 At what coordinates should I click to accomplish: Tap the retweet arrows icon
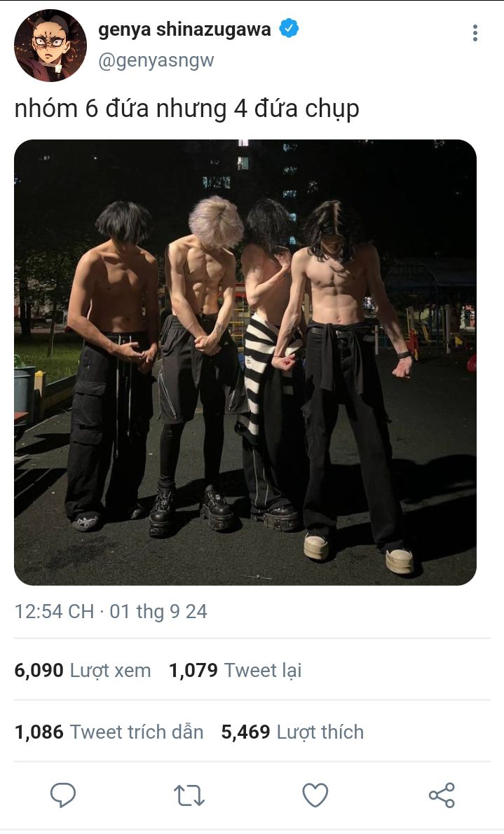[x=189, y=795]
